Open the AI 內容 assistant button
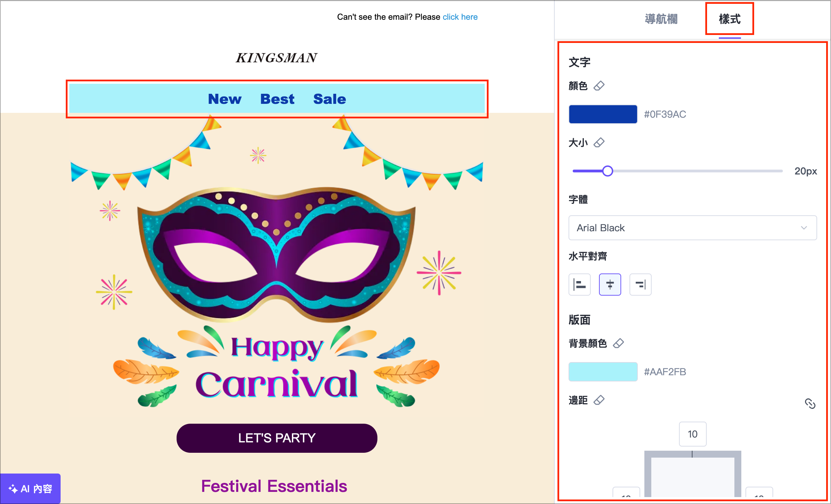 [x=30, y=488]
